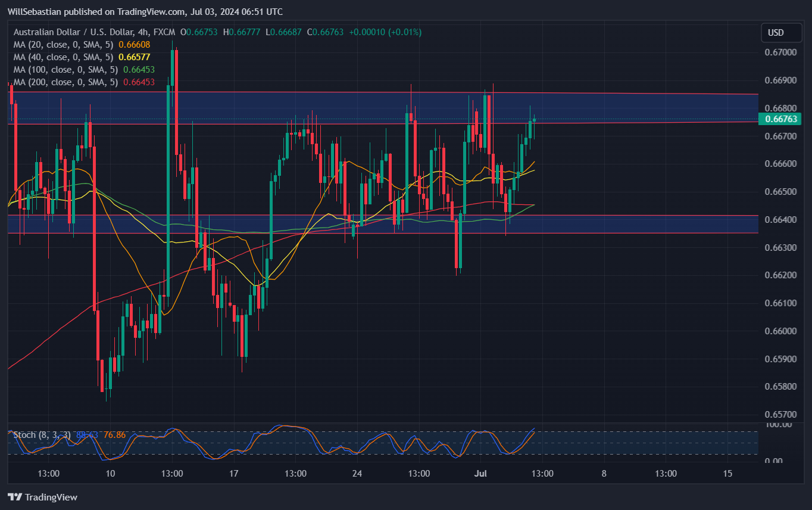
Task: Click the date 24 on time axis
Action: tap(357, 474)
